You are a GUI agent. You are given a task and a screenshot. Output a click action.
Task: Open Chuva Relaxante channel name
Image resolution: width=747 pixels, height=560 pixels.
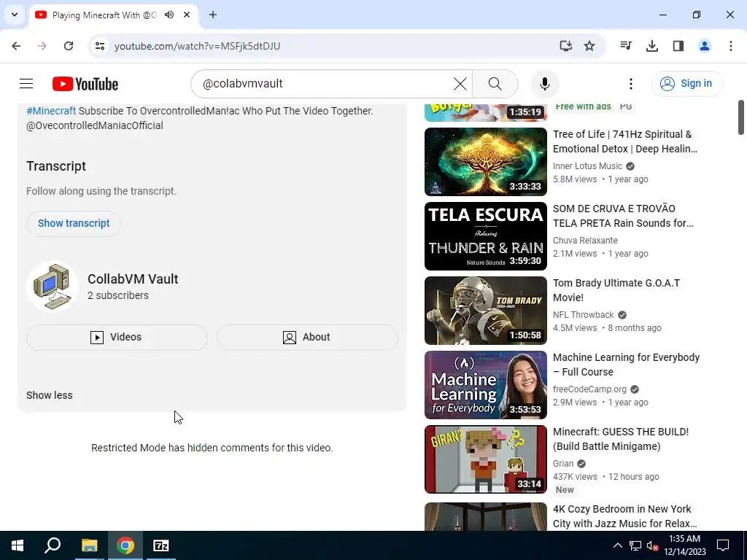coord(585,241)
